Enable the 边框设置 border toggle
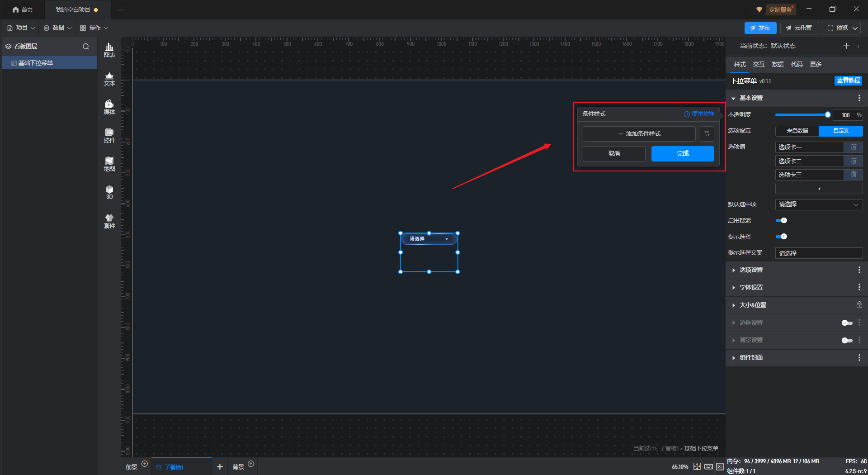 click(x=847, y=323)
